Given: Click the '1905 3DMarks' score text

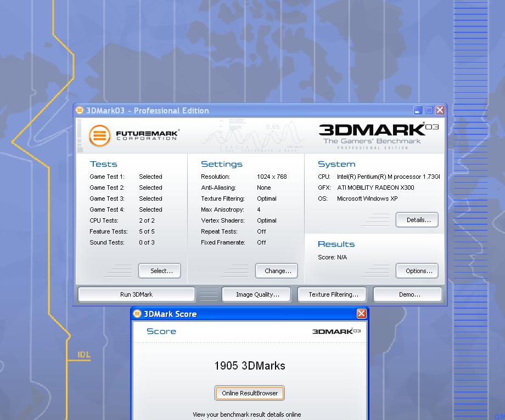Looking at the screenshot, I should 250,366.
